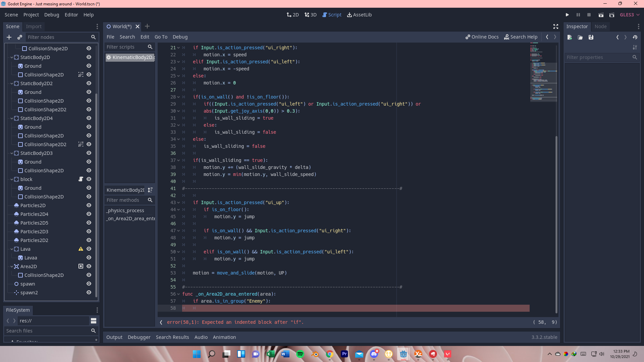
Task: Toggle visibility of spawn2 node
Action: [x=89, y=293]
